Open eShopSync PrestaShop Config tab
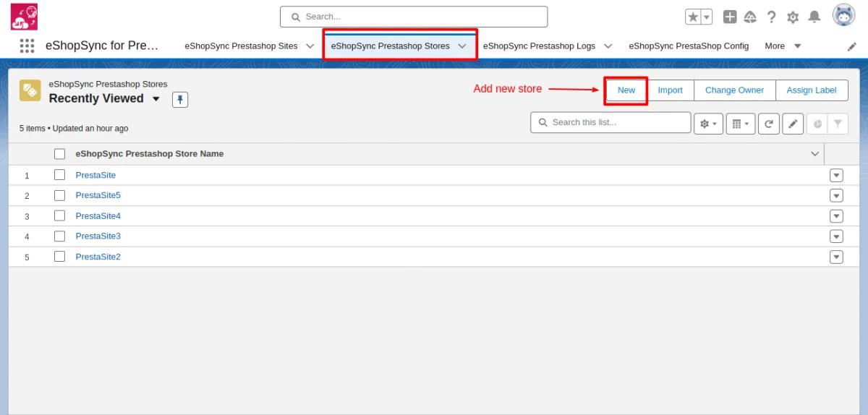 [689, 46]
